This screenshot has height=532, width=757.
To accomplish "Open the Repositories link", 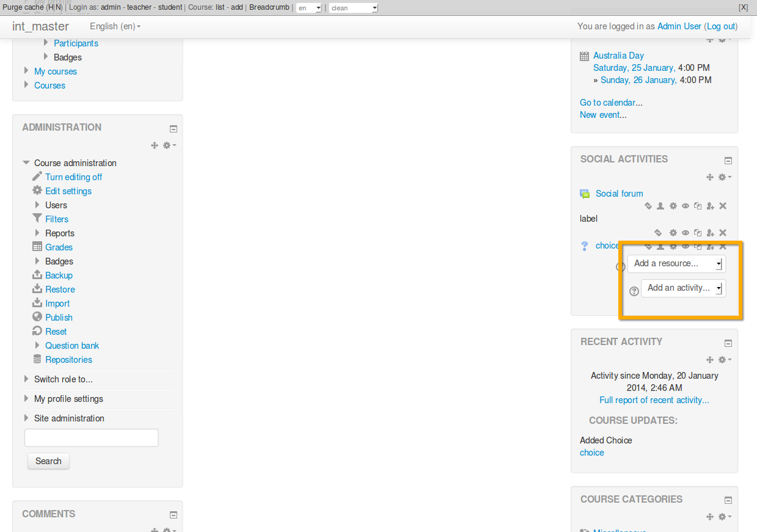I will tap(68, 360).
